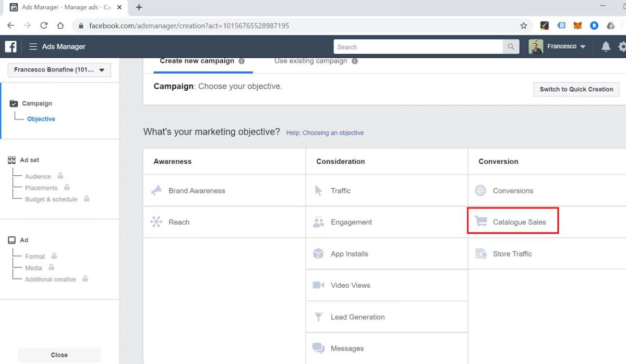Click the search magnifier button
Viewport: 626px width, 364px height.
point(511,47)
